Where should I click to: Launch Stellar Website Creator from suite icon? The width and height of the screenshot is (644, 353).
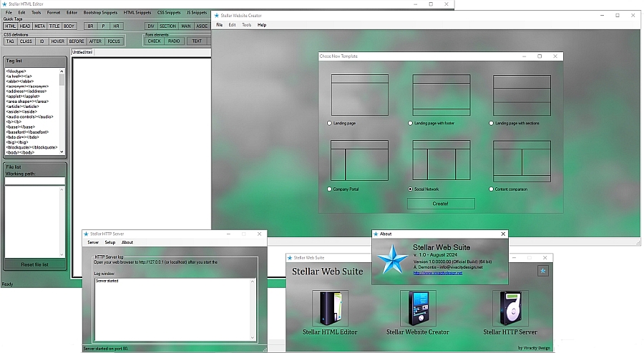(418, 308)
